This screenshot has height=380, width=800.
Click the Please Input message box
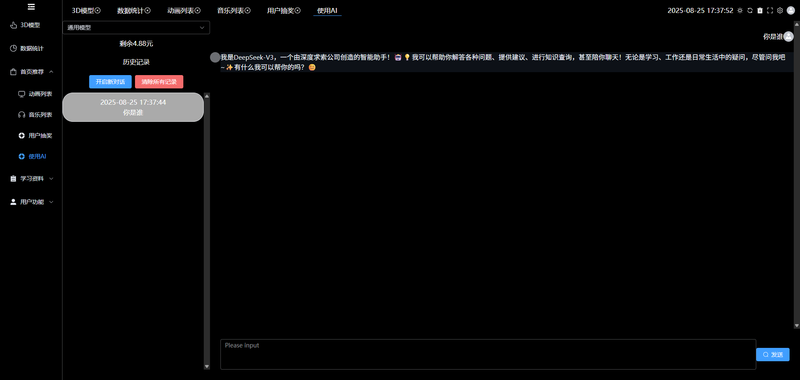(x=488, y=354)
